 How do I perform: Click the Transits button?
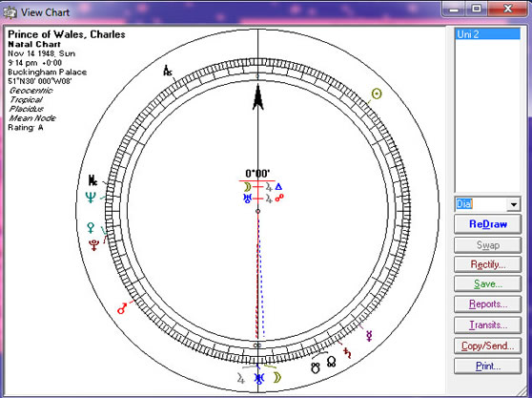point(487,325)
